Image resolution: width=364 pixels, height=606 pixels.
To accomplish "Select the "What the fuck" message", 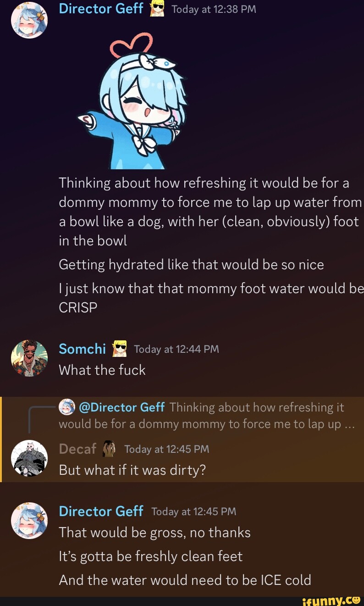I will point(102,370).
